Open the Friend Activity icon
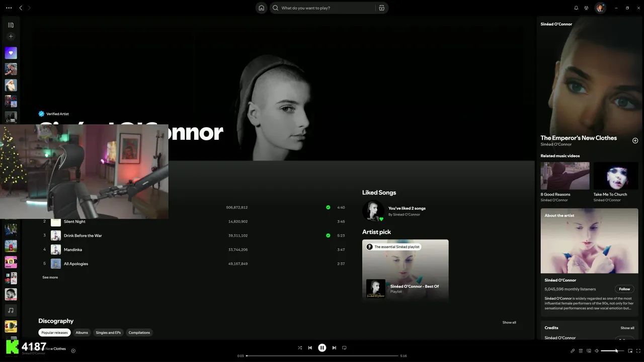Image resolution: width=644 pixels, height=362 pixels. click(x=586, y=8)
